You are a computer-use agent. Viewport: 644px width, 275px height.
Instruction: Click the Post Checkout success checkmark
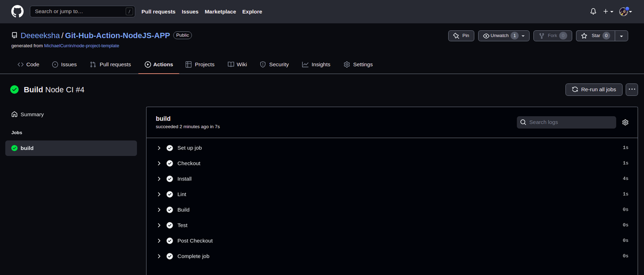(170, 241)
